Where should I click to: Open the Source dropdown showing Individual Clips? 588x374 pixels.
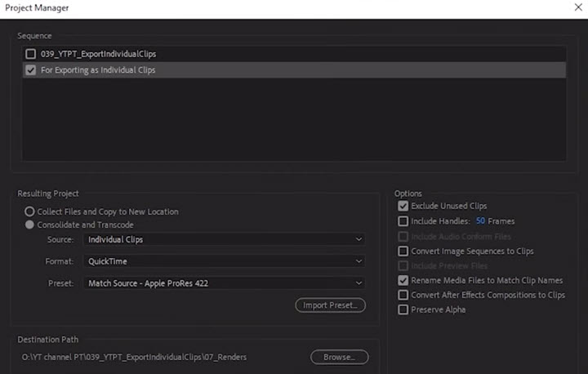224,239
